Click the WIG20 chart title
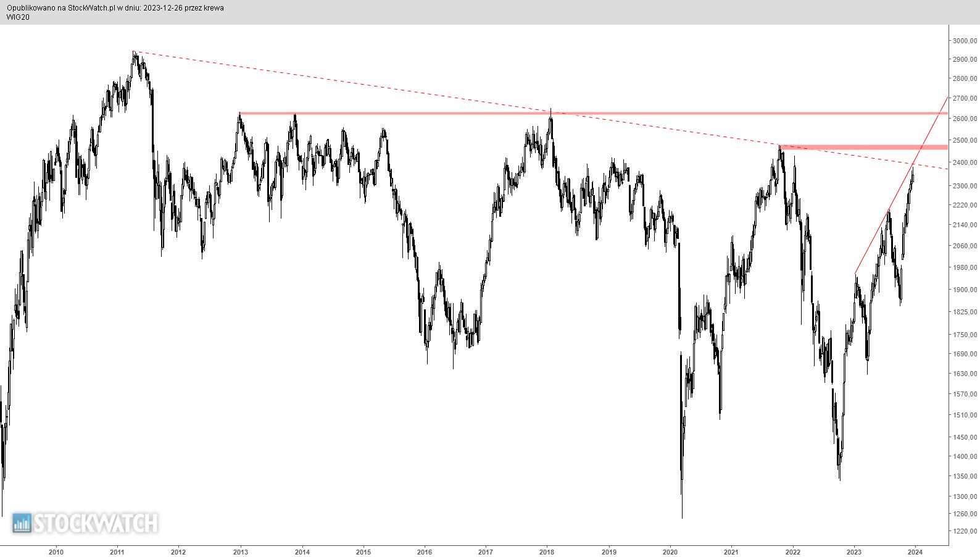Screen dimensions: 980x557 (x=18, y=17)
